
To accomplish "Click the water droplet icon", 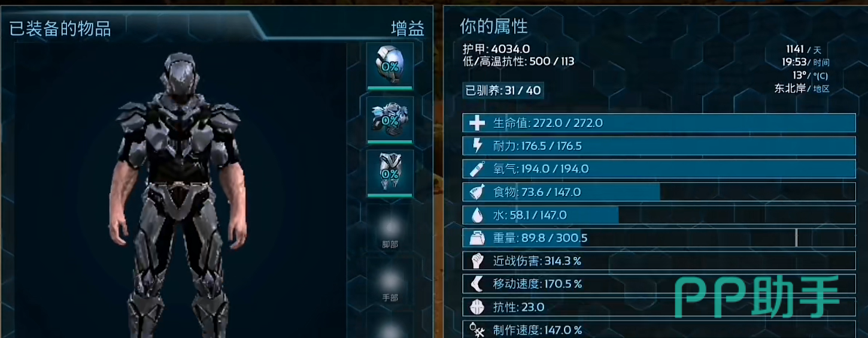I will click(x=477, y=215).
